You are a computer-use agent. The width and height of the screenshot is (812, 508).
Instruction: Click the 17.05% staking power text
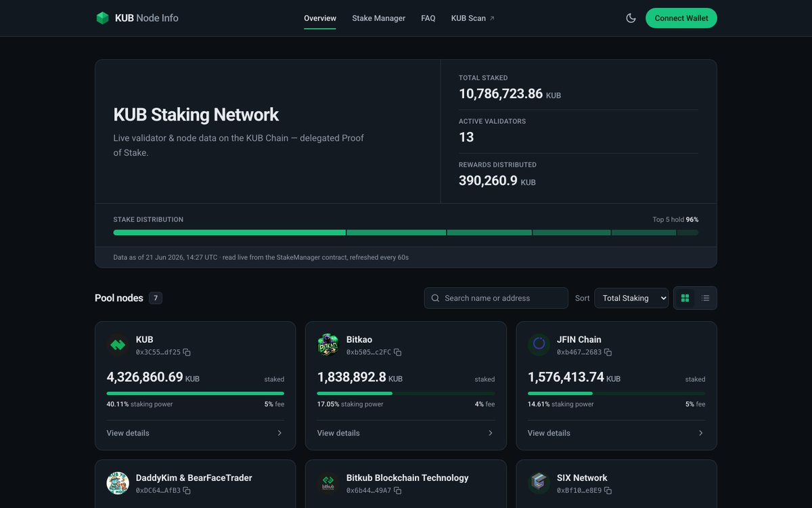pyautogui.click(x=350, y=404)
